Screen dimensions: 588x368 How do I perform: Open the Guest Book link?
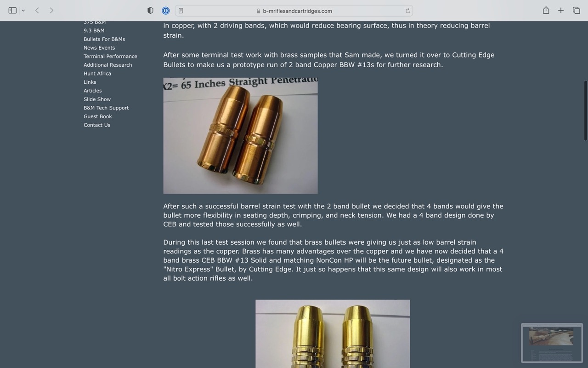pyautogui.click(x=98, y=116)
